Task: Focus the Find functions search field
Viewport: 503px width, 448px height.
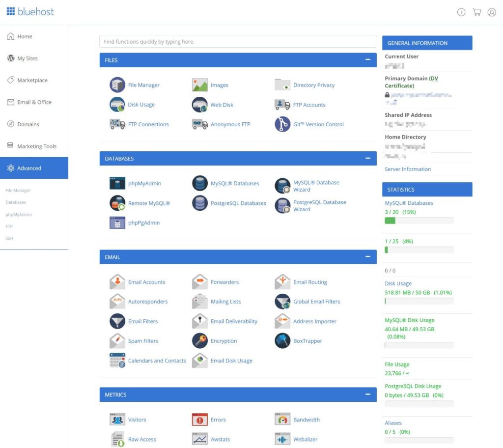Action: 238,41
